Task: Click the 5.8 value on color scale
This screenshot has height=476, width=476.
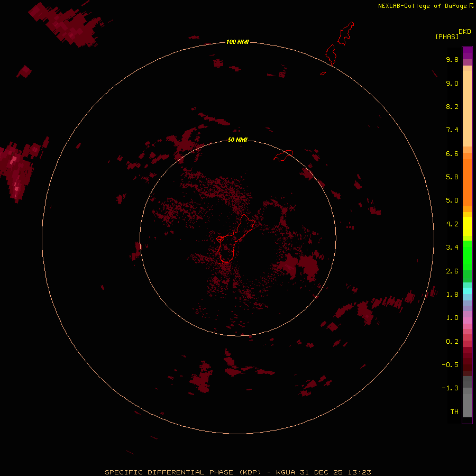Action: [x=452, y=177]
